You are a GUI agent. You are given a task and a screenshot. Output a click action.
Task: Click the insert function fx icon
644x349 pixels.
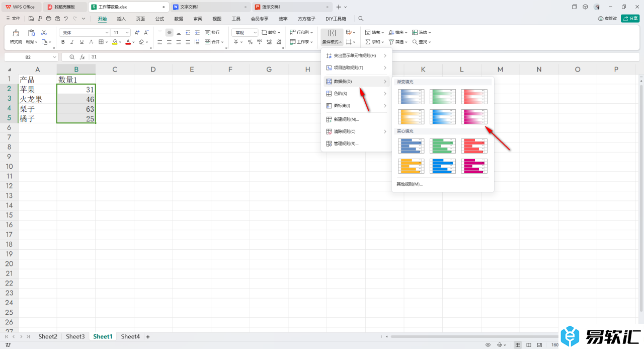82,57
